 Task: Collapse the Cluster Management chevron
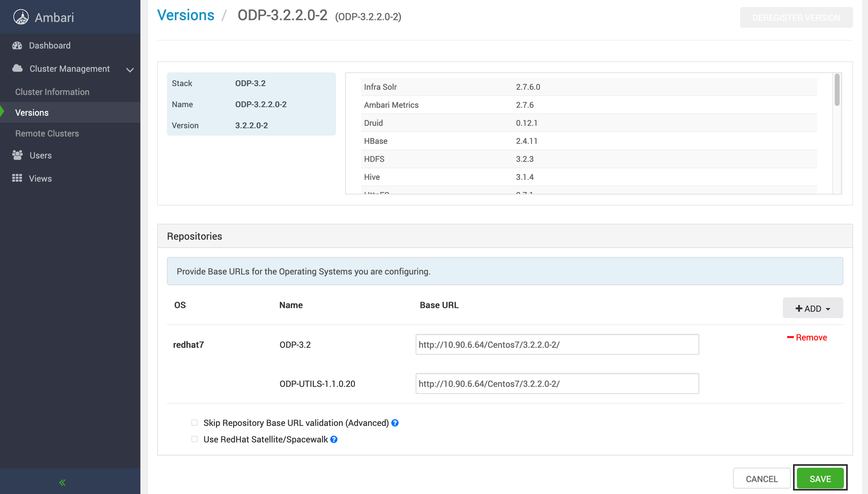click(130, 69)
